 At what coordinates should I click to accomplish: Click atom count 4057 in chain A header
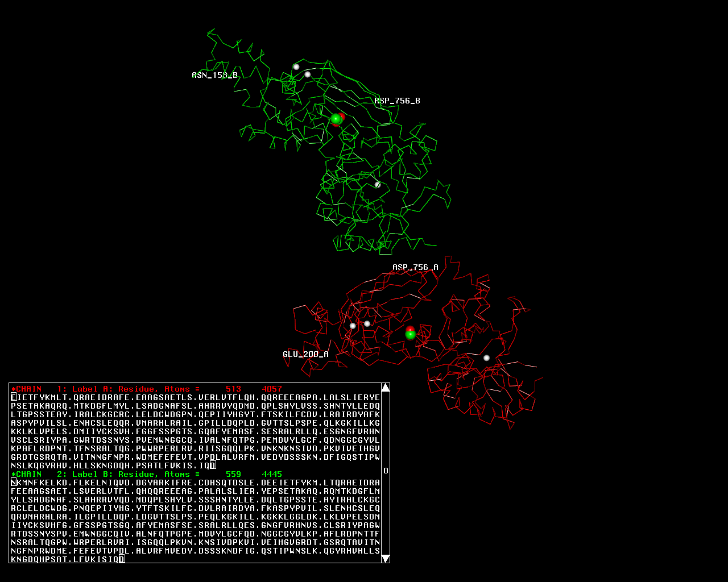point(272,389)
